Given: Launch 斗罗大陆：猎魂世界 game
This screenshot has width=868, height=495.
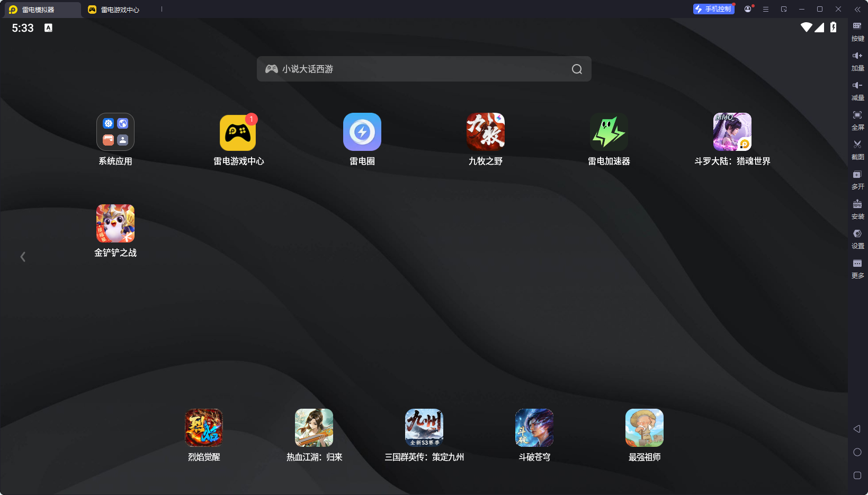Looking at the screenshot, I should tap(732, 132).
